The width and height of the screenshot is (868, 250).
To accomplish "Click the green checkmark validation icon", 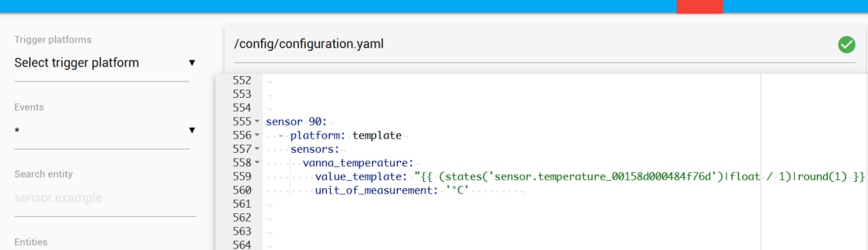I will (846, 45).
